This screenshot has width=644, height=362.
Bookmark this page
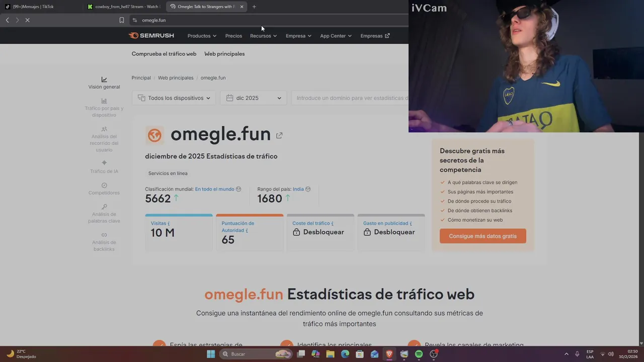[122, 20]
